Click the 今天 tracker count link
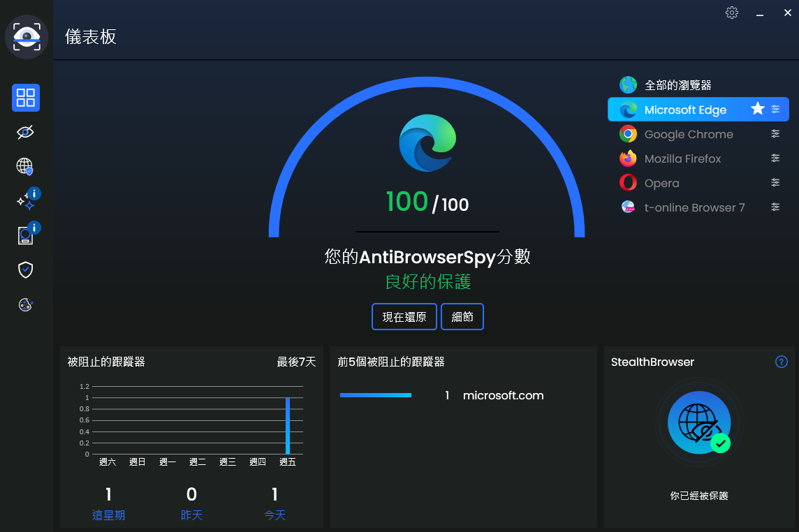 coord(274,515)
